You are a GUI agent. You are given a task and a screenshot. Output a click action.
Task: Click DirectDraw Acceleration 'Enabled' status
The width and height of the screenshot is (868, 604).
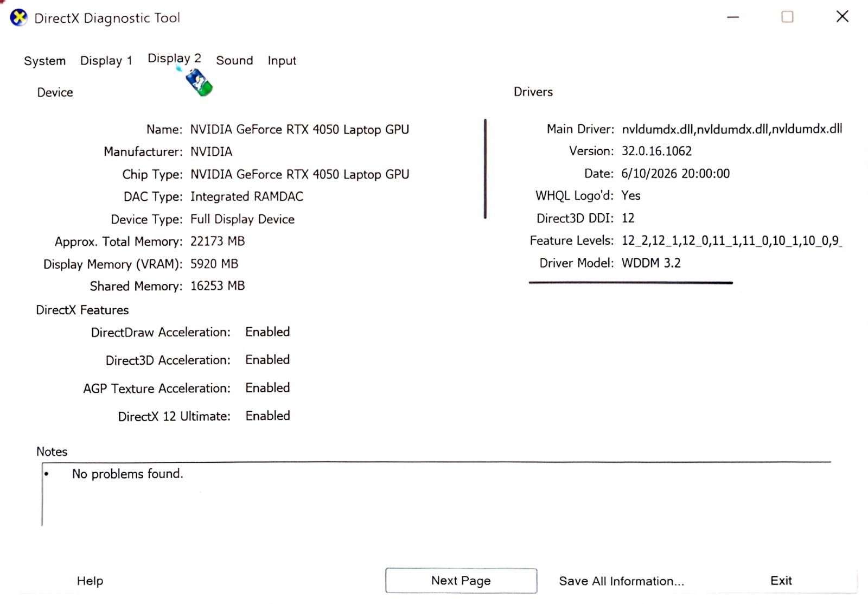coord(267,332)
